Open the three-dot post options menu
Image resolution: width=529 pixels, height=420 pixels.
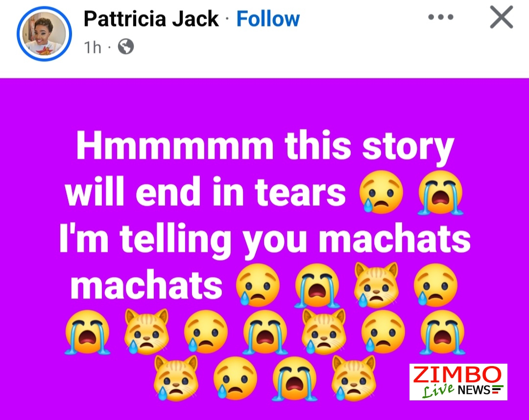pos(441,17)
